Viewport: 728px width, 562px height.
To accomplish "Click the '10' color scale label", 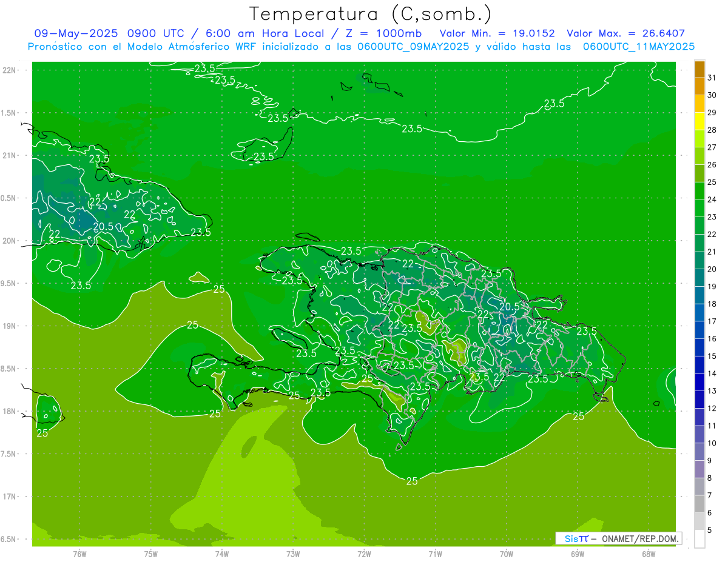I will tap(712, 443).
